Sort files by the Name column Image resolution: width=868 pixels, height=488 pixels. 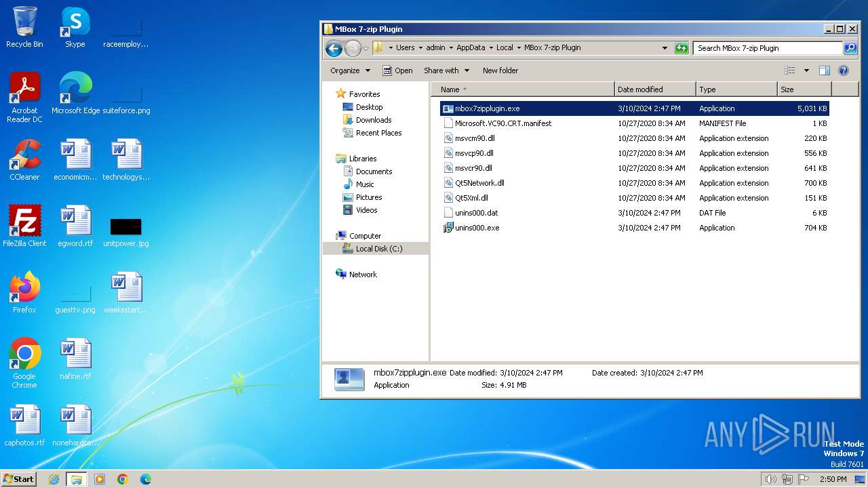(523, 89)
